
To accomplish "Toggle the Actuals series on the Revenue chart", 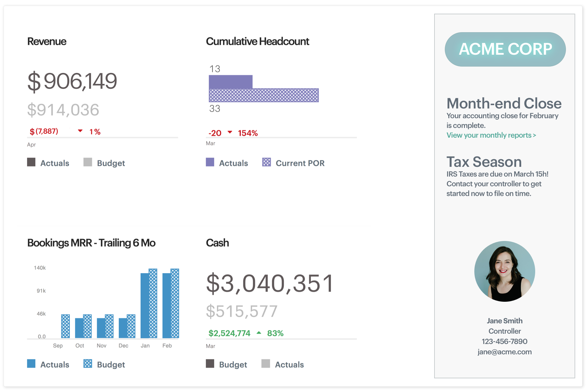I will point(55,163).
